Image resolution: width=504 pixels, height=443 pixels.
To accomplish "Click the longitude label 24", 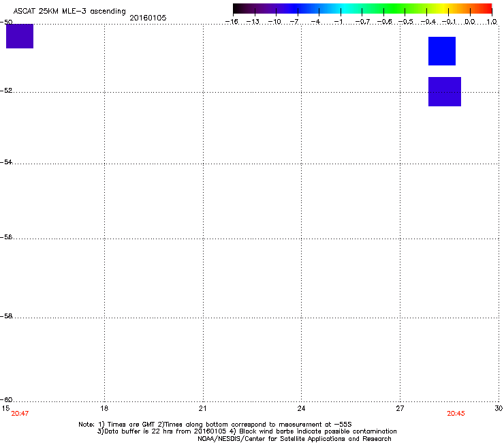I will point(301,408).
